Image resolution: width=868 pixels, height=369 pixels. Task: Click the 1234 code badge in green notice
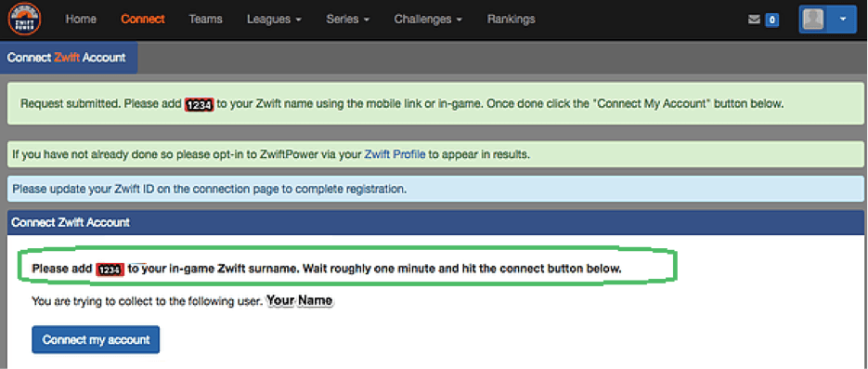coord(199,104)
